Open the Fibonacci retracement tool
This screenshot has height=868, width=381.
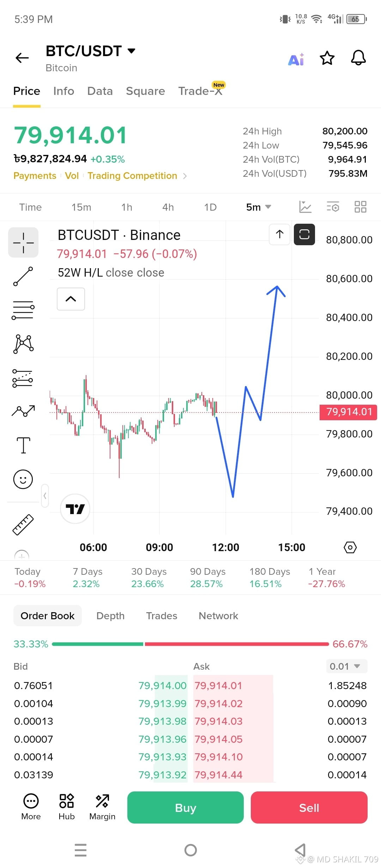(23, 310)
